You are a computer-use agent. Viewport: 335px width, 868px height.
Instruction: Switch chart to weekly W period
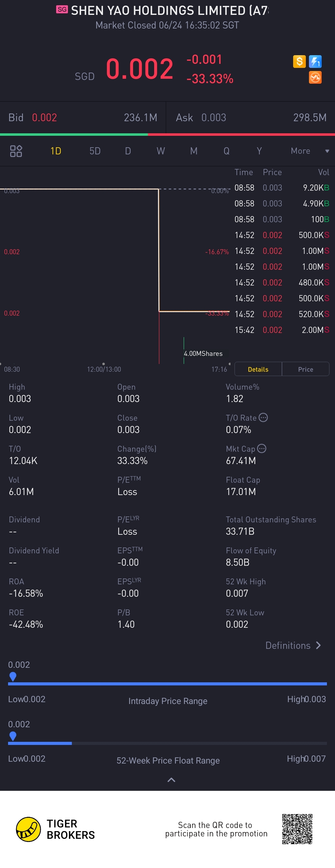point(160,151)
